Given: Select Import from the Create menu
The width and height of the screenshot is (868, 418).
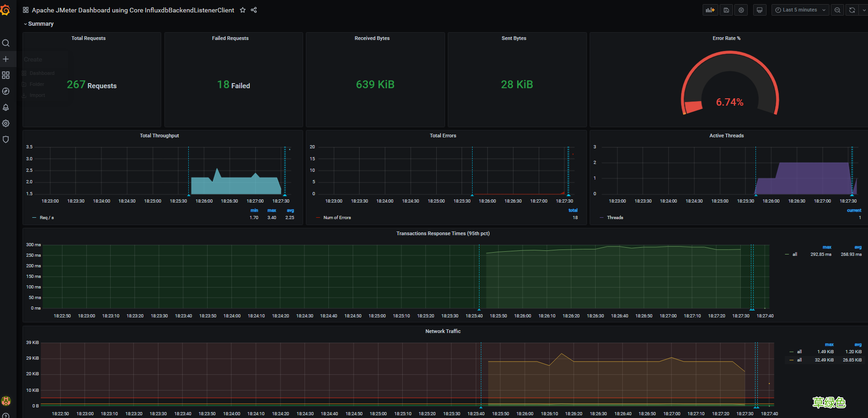Looking at the screenshot, I should 37,95.
